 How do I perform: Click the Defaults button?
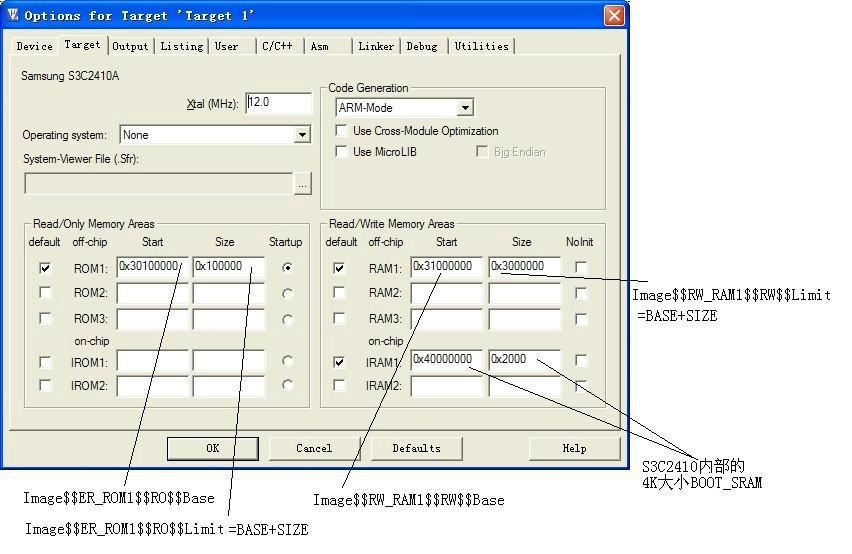tap(417, 448)
